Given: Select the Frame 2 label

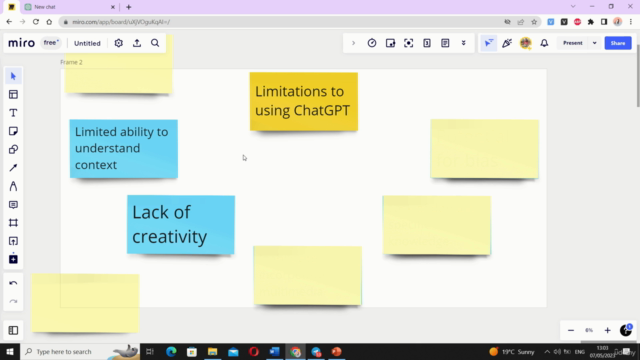Looking at the screenshot, I should click(71, 62).
